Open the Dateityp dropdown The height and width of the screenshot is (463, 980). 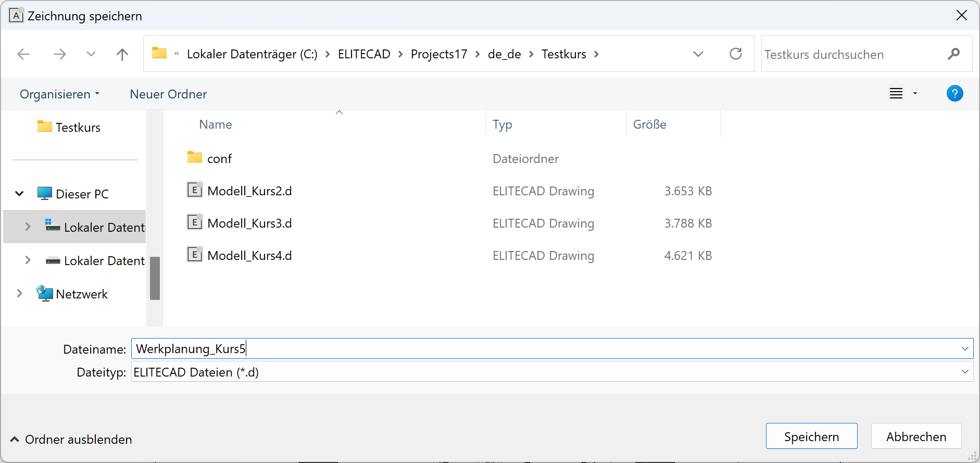pos(964,372)
